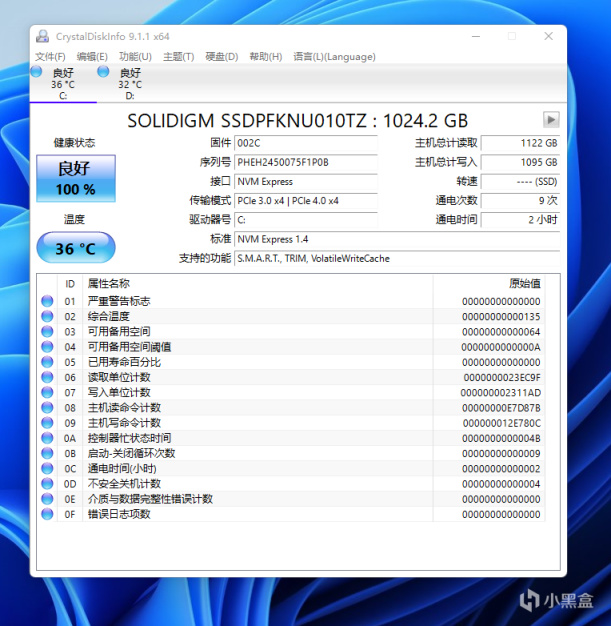Click the power on count value 9 次
The image size is (611, 626).
pyautogui.click(x=520, y=200)
